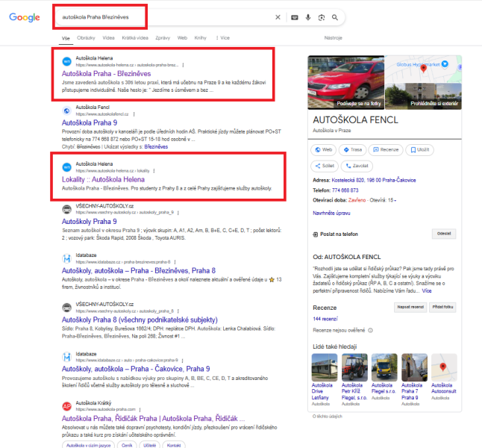482x448 pixels.
Task: Select the Knihy tab
Action: pyautogui.click(x=201, y=38)
